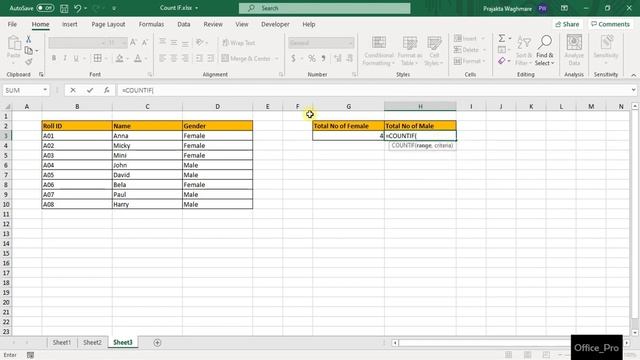This screenshot has height=360, width=640.
Task: Collapse the ribbon with the chevron
Action: coord(633,75)
